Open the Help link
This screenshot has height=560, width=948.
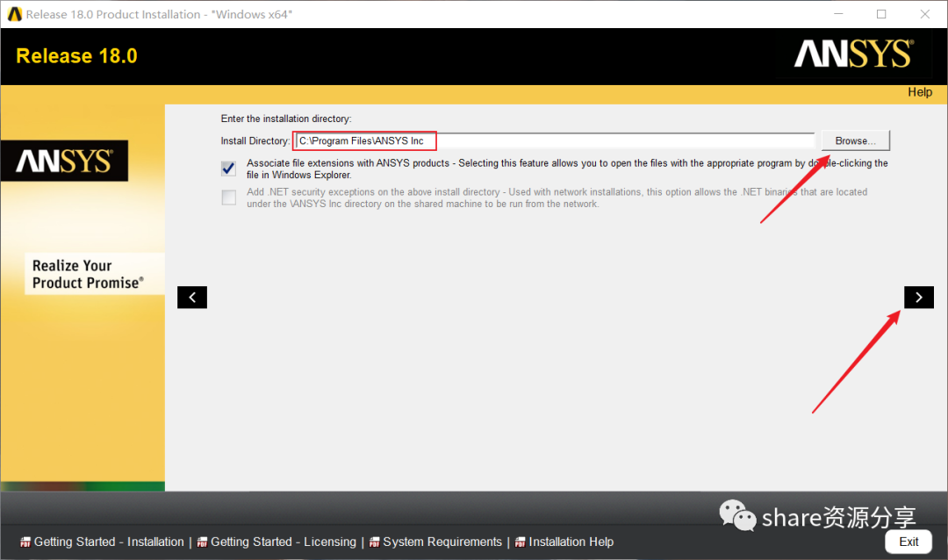(920, 92)
